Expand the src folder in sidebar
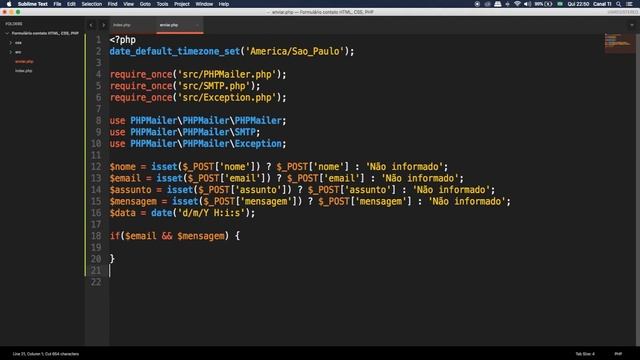The image size is (640, 360). coord(11,52)
